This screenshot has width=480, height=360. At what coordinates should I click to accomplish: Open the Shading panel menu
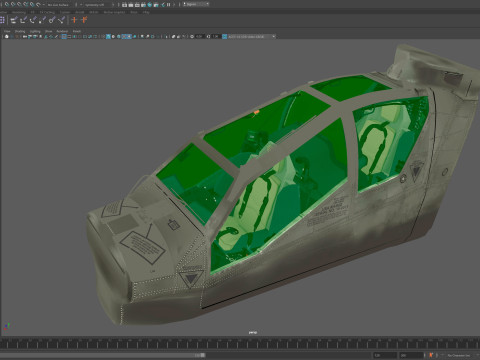20,31
